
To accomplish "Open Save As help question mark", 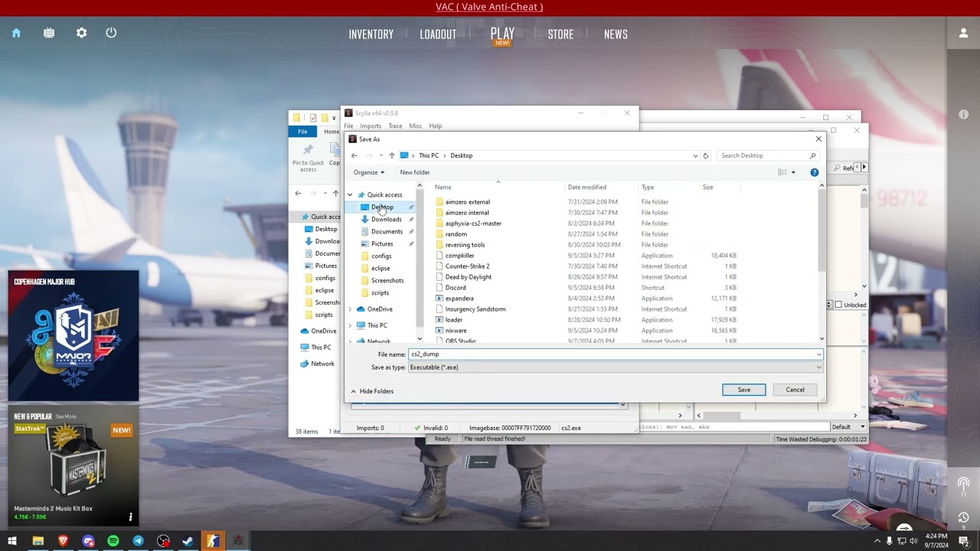I will (x=814, y=172).
